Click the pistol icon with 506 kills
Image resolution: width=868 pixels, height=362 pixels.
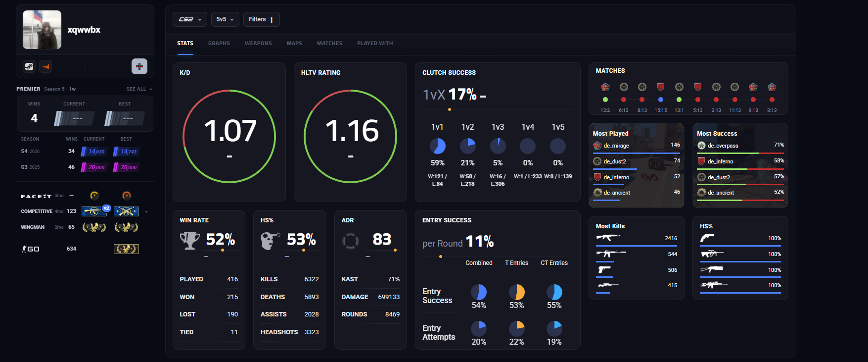click(x=604, y=269)
